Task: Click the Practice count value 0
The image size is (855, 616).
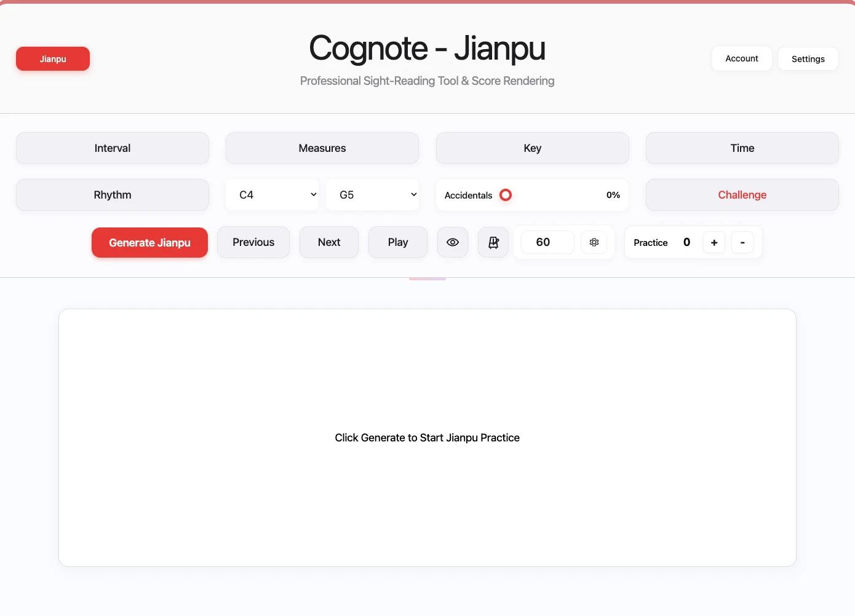Action: coord(686,242)
